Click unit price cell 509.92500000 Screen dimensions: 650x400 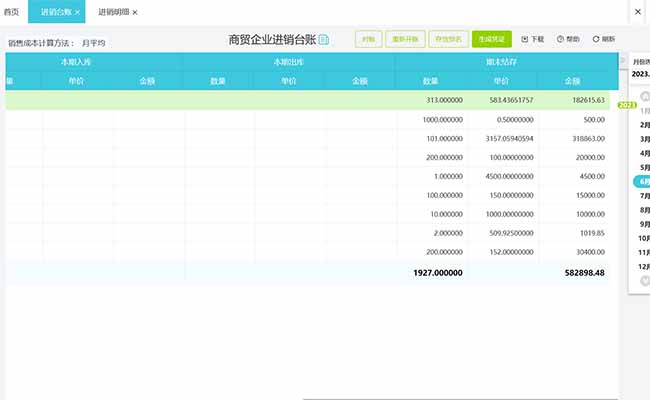point(511,233)
